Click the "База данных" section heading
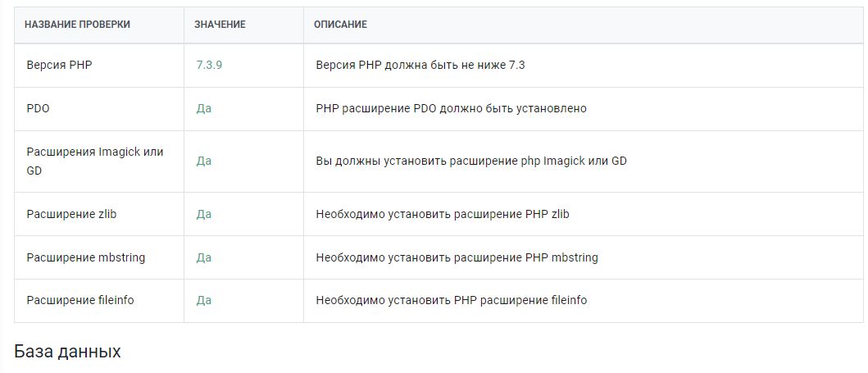This screenshot has width=868, height=373. [67, 352]
